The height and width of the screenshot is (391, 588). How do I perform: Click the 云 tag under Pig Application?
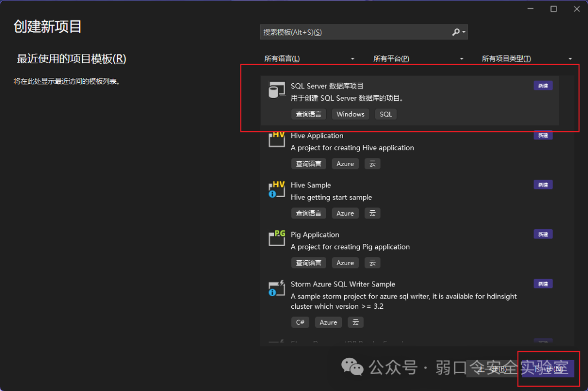coord(372,262)
